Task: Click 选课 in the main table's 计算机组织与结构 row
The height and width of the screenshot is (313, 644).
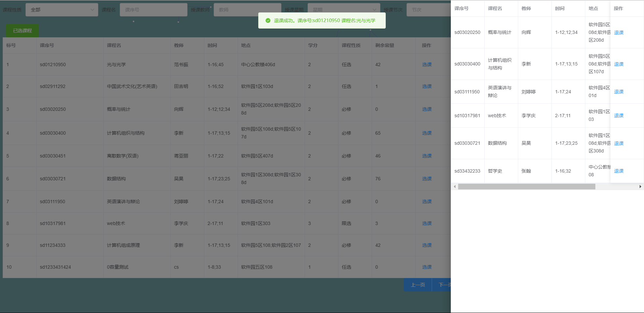Action: [x=427, y=133]
